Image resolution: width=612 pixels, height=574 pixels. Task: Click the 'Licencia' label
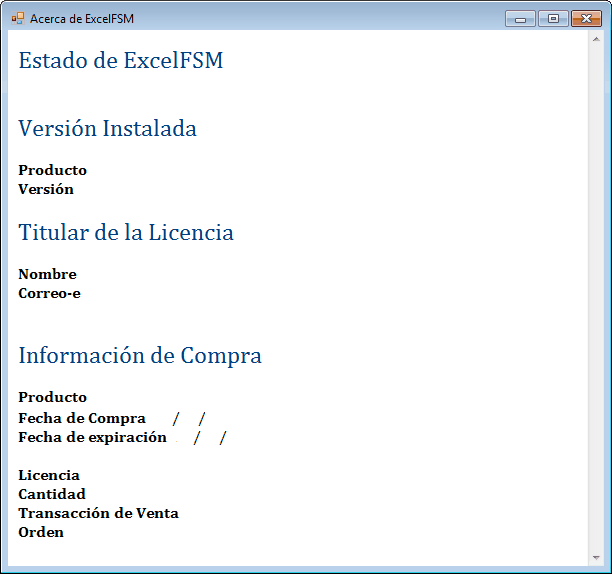pos(49,475)
